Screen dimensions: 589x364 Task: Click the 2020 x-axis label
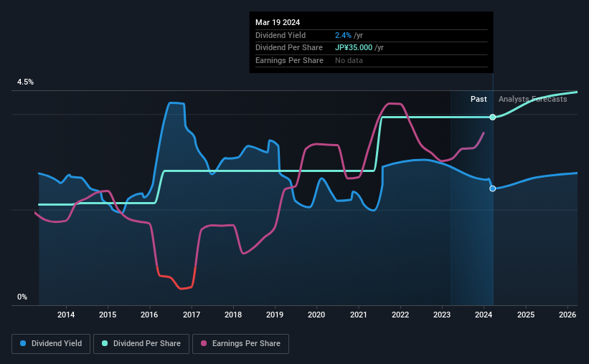coord(316,315)
